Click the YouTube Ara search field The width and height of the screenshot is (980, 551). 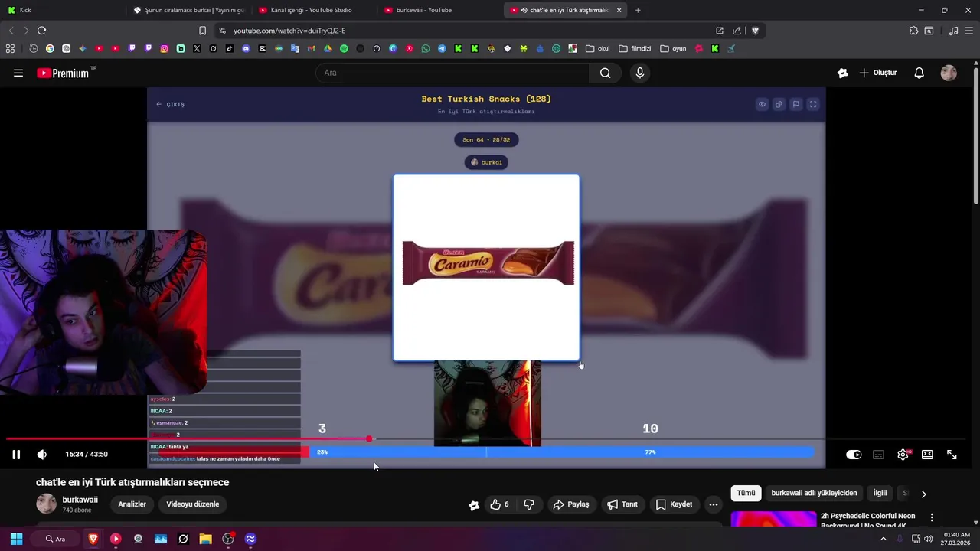(x=452, y=73)
